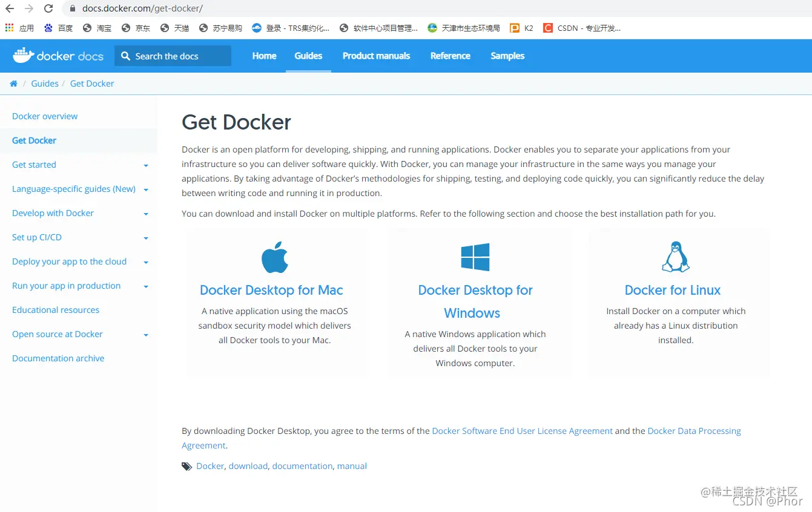812x512 pixels.
Task: Go to the Home nav tab
Action: click(264, 56)
